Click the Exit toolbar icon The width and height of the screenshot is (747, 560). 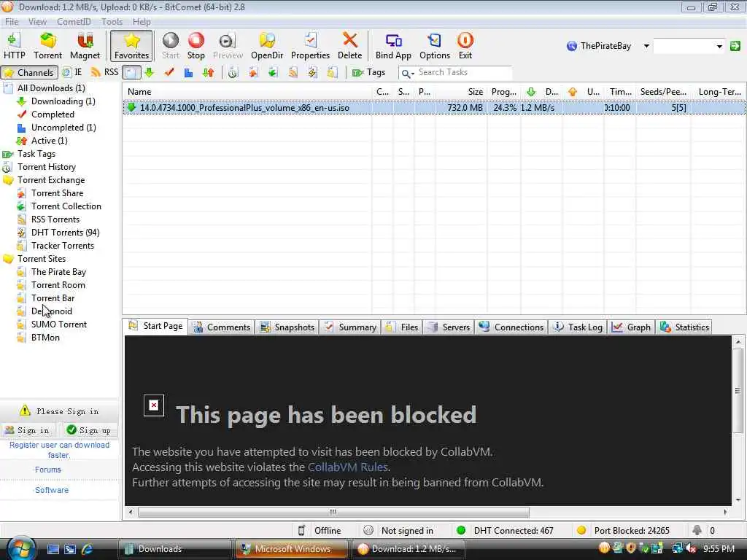[465, 46]
